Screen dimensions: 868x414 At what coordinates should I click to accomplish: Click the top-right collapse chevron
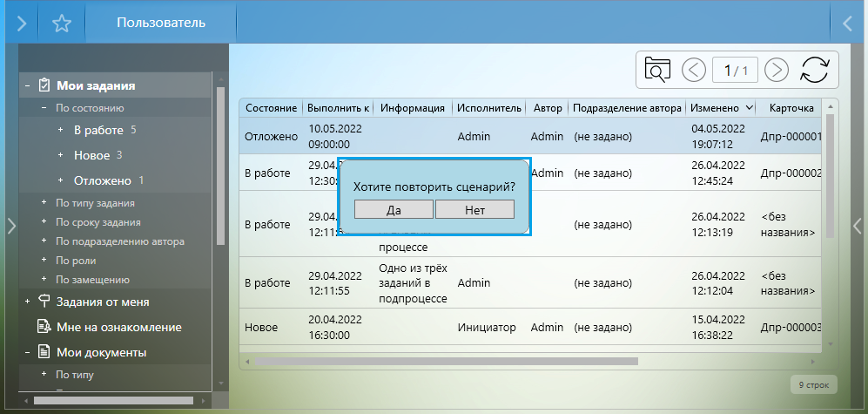(848, 24)
